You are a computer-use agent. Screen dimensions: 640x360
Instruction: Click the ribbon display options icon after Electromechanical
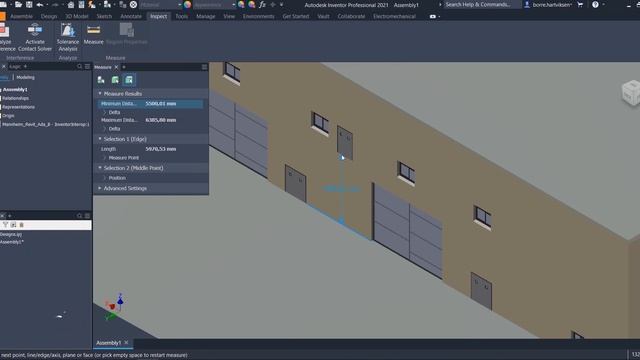tap(433, 17)
